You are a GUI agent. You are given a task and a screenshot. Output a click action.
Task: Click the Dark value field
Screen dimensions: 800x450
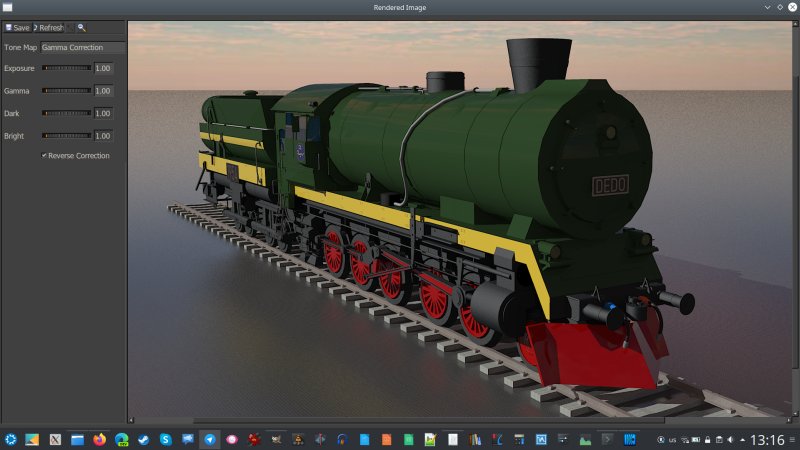[x=104, y=113]
